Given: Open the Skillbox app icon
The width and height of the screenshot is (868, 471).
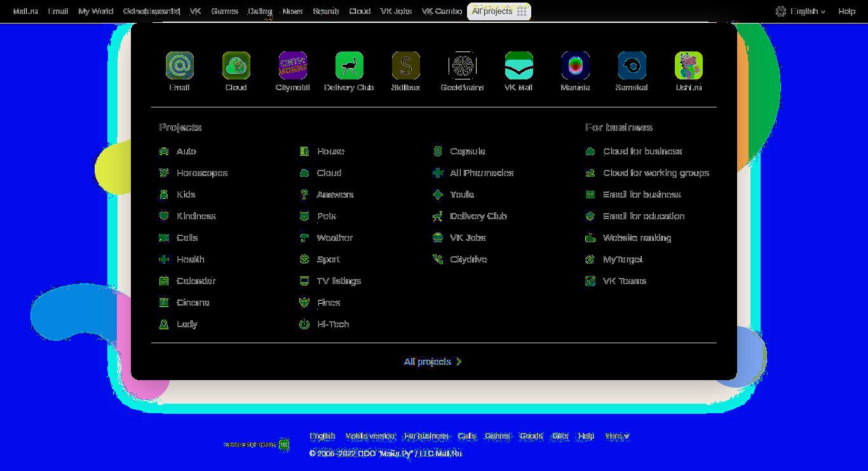Looking at the screenshot, I should point(406,65).
